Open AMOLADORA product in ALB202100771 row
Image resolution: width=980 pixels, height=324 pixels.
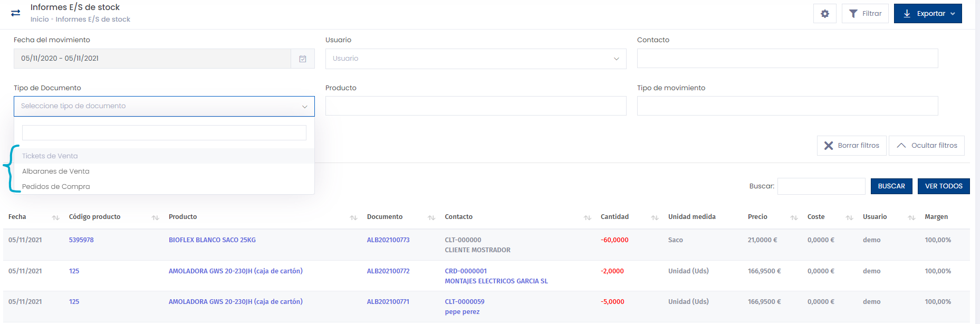point(236,302)
